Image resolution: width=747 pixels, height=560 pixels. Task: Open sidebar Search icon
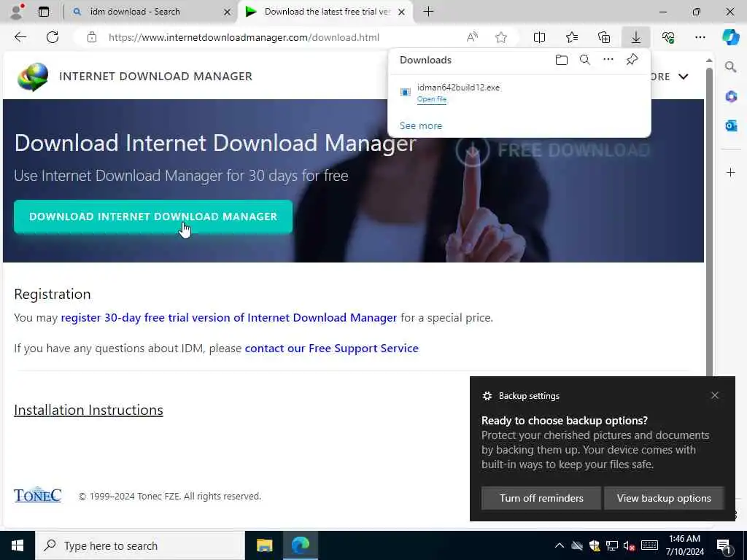click(731, 67)
